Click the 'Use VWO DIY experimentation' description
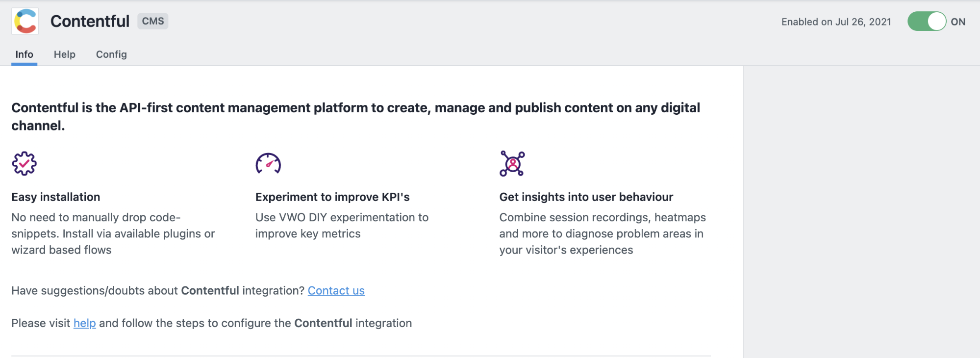980x358 pixels. (342, 226)
